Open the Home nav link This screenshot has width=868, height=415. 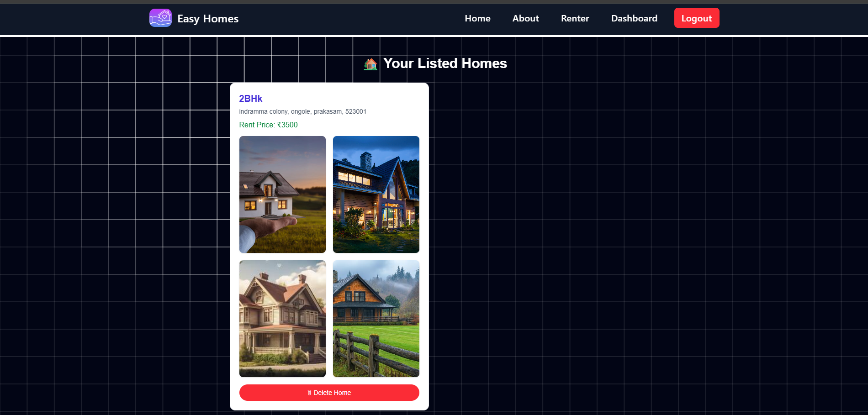click(x=477, y=18)
